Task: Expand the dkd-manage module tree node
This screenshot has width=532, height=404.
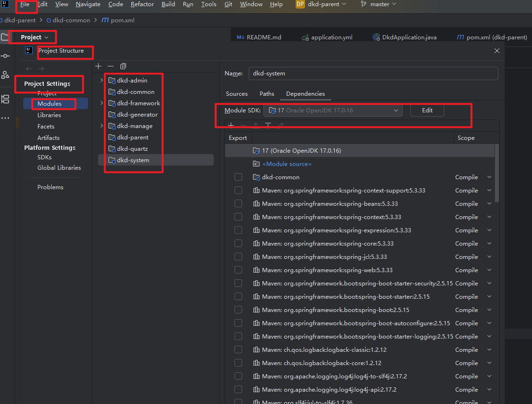Action: 101,126
